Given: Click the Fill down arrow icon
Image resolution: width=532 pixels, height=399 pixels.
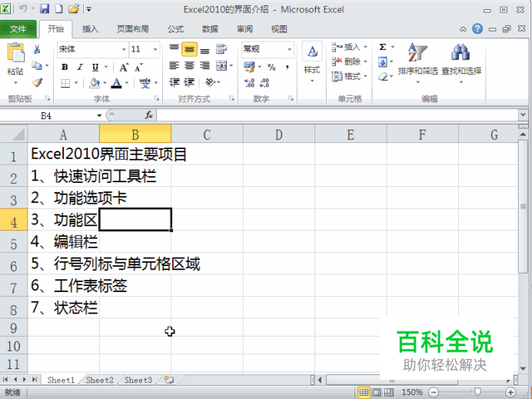Looking at the screenshot, I should [383, 62].
